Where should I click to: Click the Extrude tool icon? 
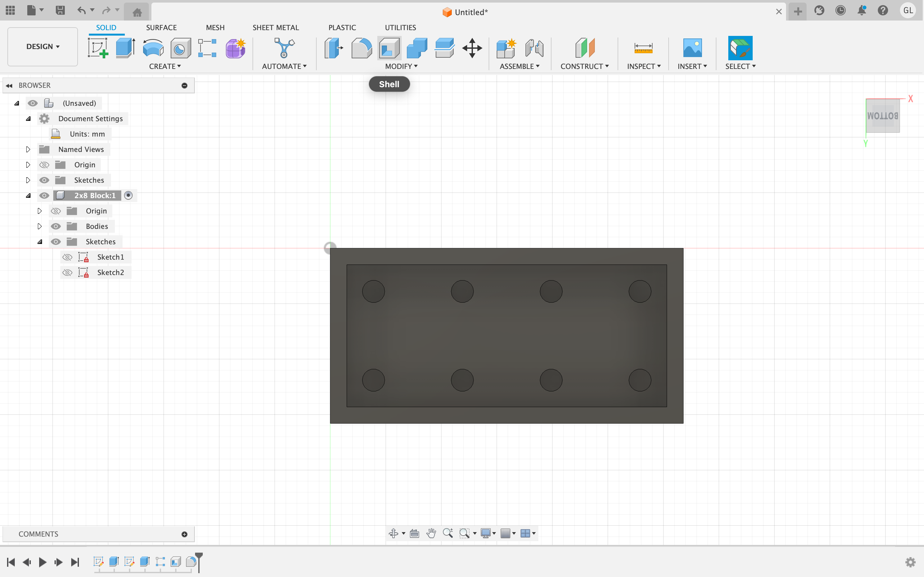tap(125, 48)
